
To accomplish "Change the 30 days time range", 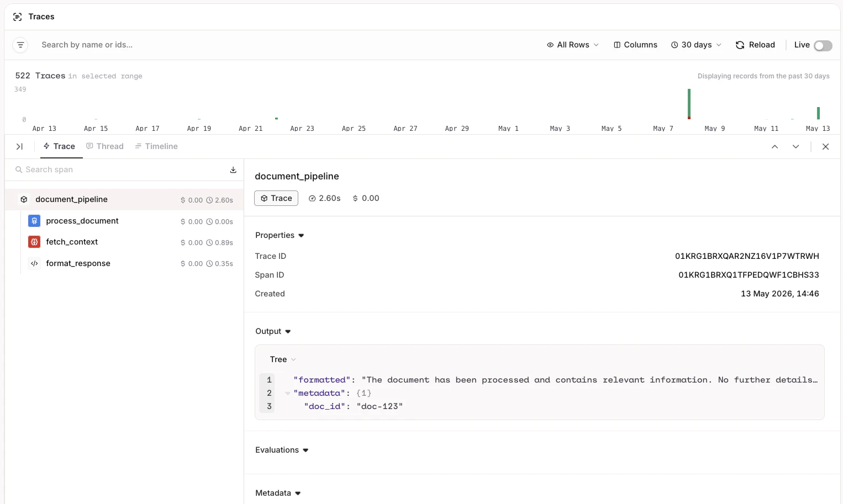I will (x=696, y=45).
